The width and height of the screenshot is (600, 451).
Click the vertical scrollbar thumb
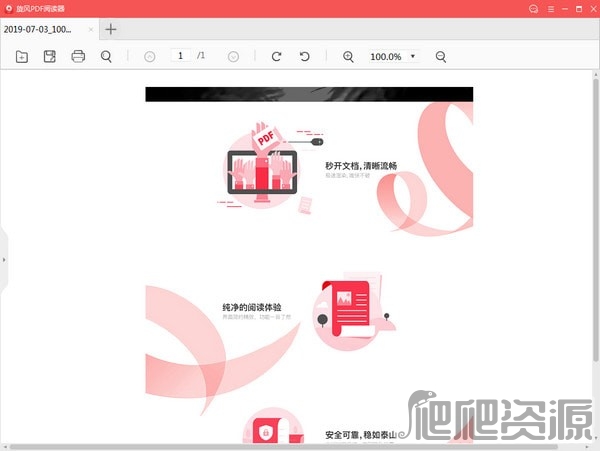point(596,220)
